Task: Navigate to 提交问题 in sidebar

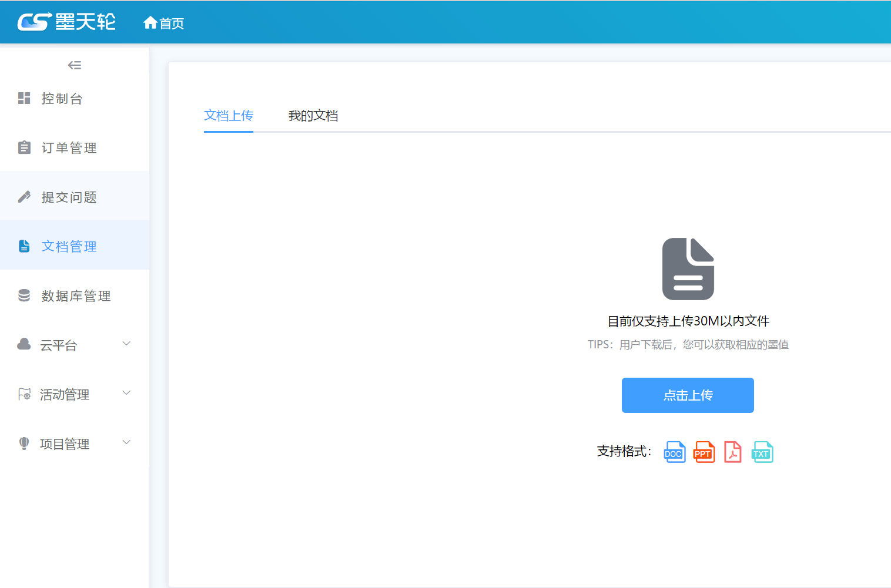Action: 69,197
